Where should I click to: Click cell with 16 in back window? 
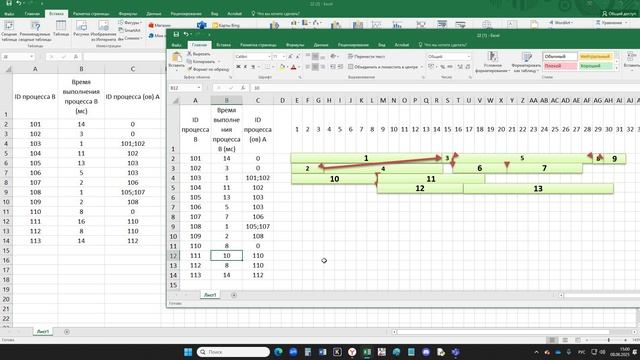tap(81, 221)
